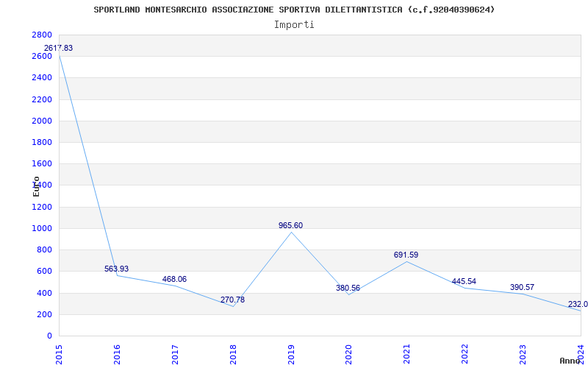Click the 1000 value on the Euro axis
Image resolution: width=588 pixels, height=368 pixels.
coord(42,228)
